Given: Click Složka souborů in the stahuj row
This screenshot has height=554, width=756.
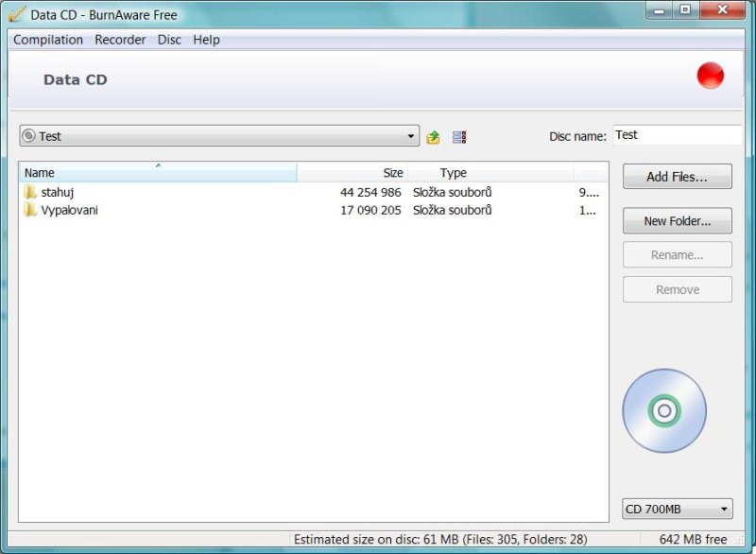Looking at the screenshot, I should tap(453, 192).
